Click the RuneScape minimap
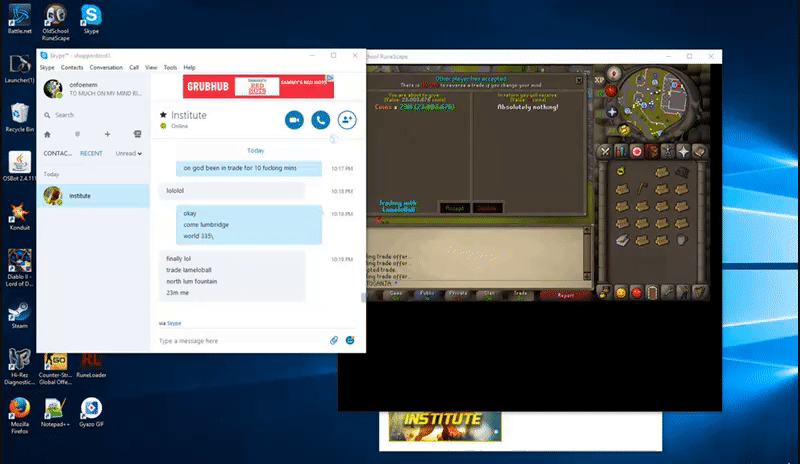This screenshot has height=464, width=800. click(654, 103)
